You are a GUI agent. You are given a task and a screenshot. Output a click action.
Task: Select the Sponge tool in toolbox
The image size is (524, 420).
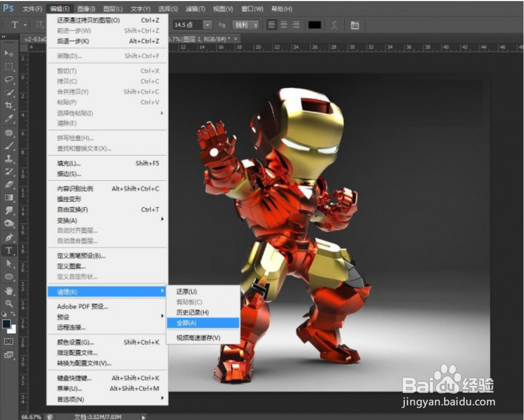(9, 223)
